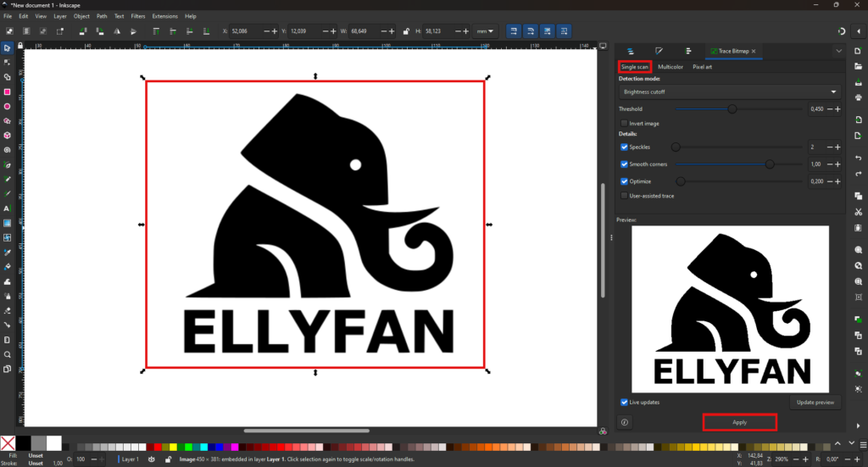The height and width of the screenshot is (467, 868).
Task: Click the Print icon in commands bar
Action: point(858,98)
